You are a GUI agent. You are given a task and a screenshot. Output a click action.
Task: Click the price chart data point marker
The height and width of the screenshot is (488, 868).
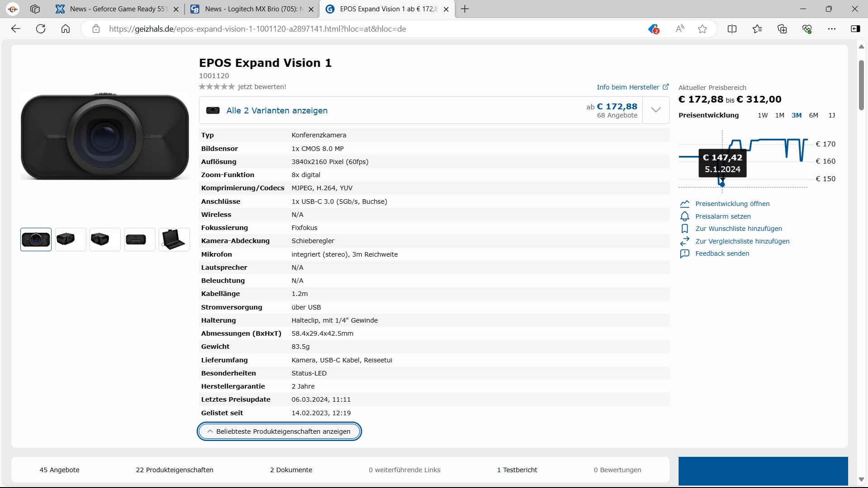[x=722, y=184]
